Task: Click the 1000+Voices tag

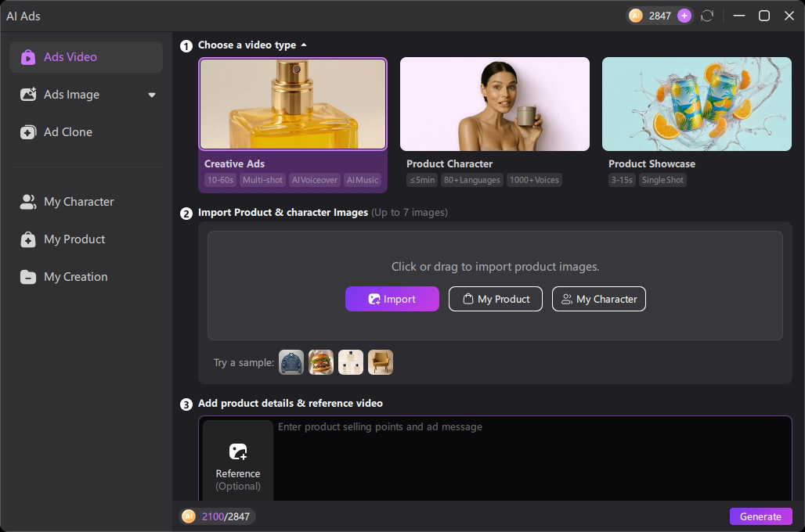Action: 534,180
